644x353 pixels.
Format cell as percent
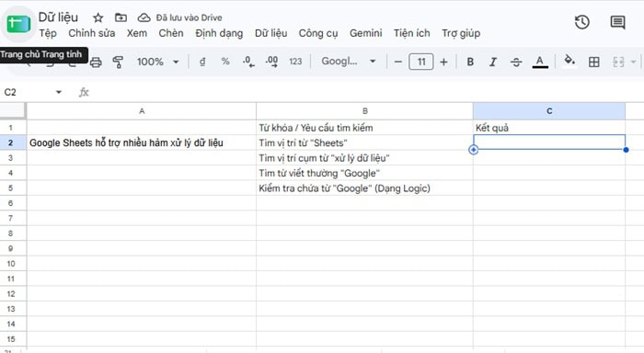point(225,62)
